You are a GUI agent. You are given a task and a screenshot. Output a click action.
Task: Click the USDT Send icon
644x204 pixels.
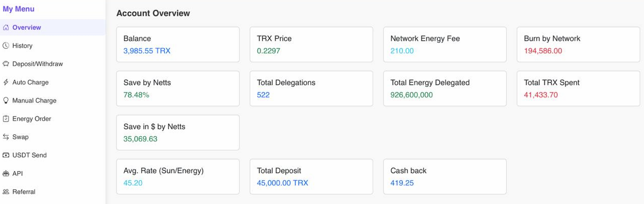6,155
